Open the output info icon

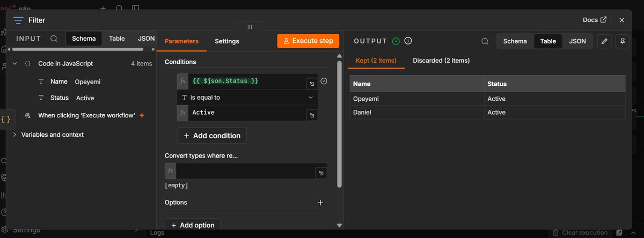pyautogui.click(x=408, y=41)
